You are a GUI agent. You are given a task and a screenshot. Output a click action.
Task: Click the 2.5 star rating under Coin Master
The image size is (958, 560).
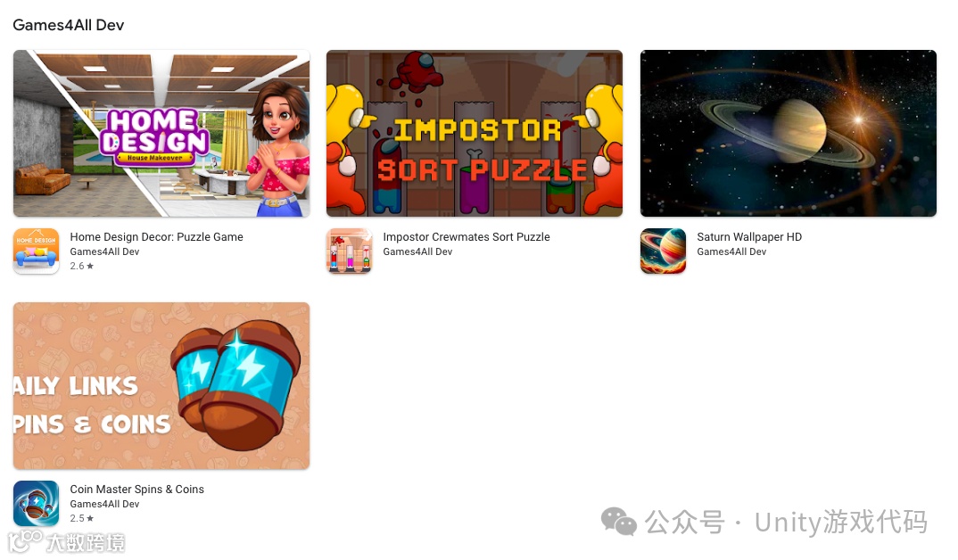82,518
